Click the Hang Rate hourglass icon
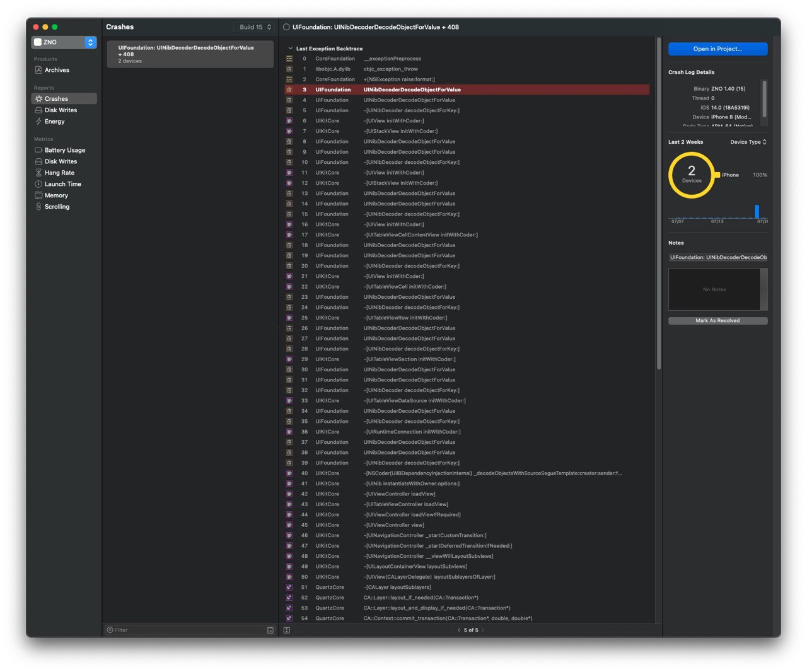The image size is (807, 672). pyautogui.click(x=38, y=173)
